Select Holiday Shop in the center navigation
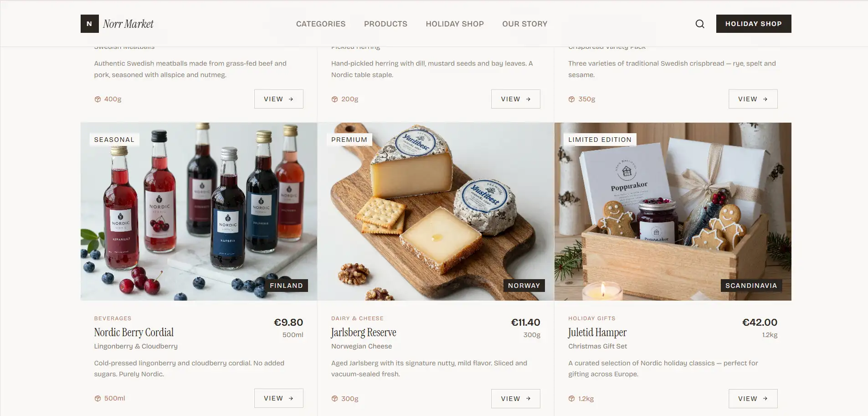868x416 pixels. tap(455, 24)
